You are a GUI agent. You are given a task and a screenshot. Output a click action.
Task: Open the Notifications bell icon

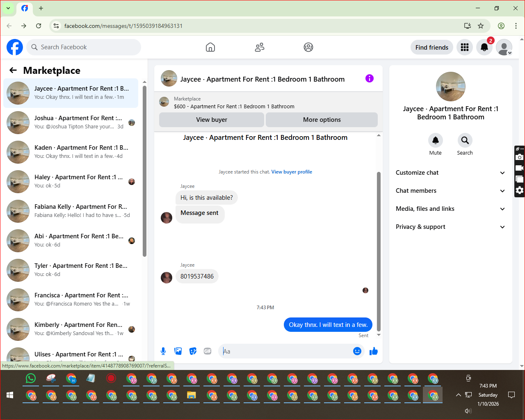(x=484, y=47)
